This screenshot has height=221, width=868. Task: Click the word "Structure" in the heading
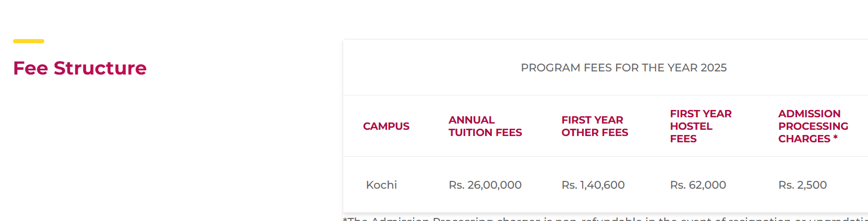(100, 68)
